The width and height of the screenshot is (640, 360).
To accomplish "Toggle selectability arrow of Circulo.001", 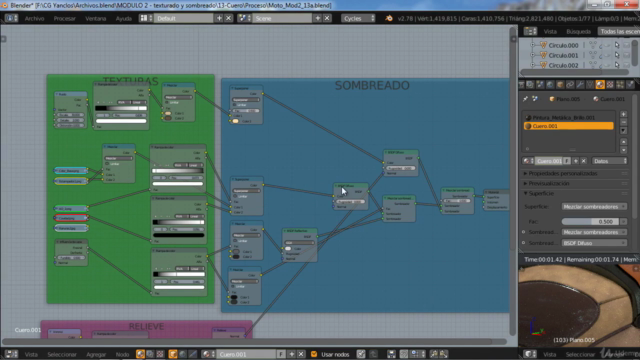I will tap(617, 55).
